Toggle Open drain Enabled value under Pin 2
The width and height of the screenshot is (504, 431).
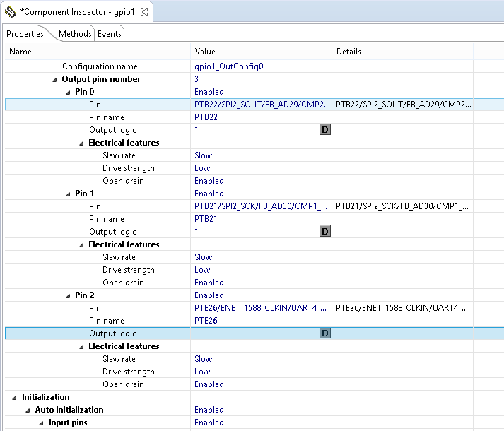pyautogui.click(x=209, y=384)
